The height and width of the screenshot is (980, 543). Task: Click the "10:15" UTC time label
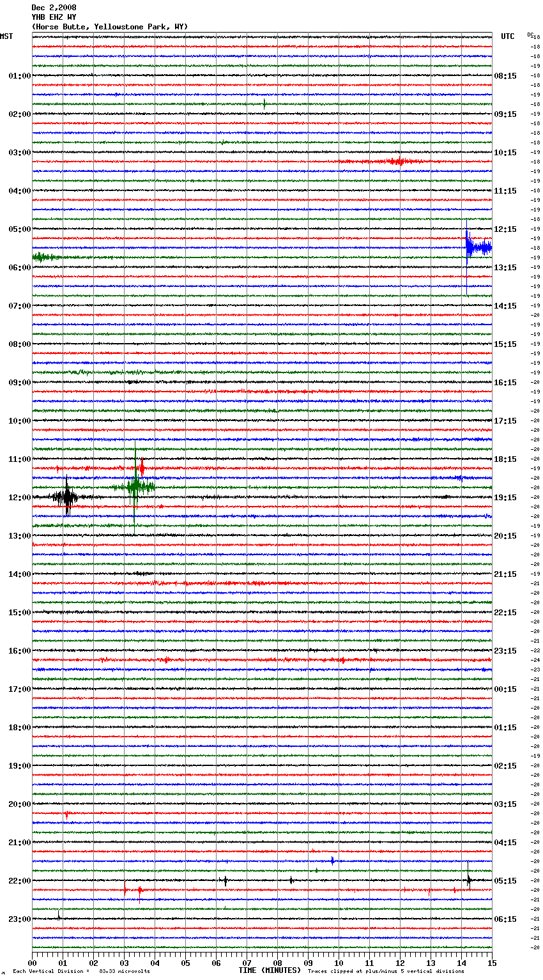505,153
